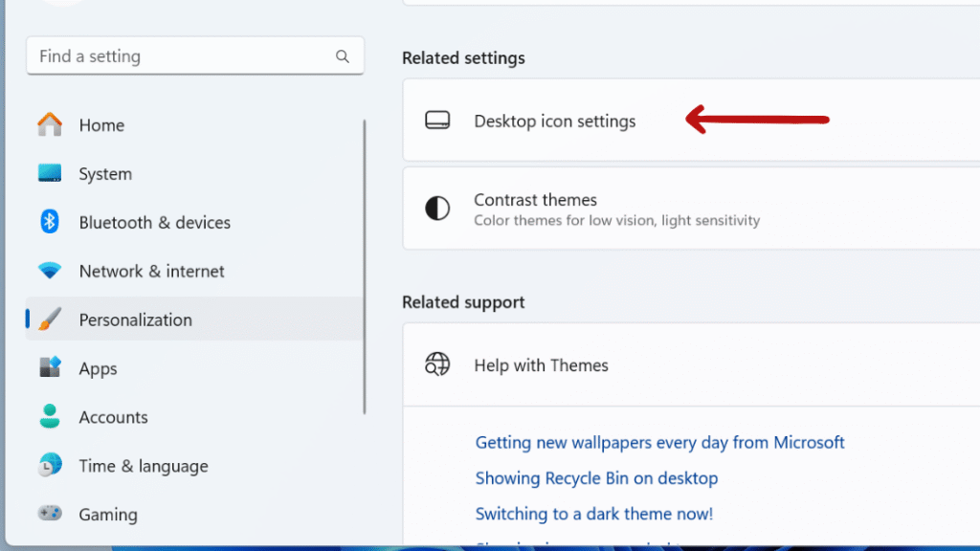Open Contrast themes settings
The width and height of the screenshot is (980, 551).
pyautogui.click(x=691, y=208)
